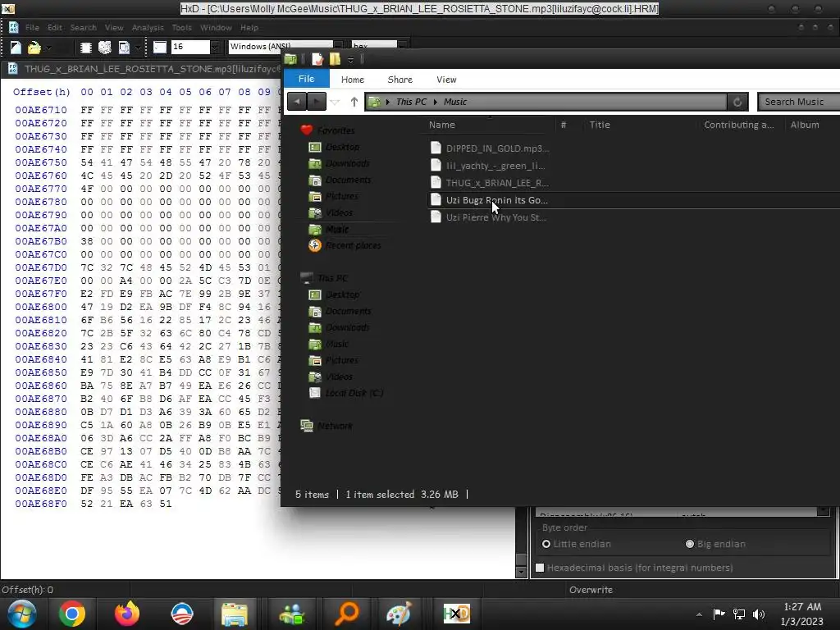The height and width of the screenshot is (630, 840).
Task: Sort by the Name column header
Action: click(442, 125)
